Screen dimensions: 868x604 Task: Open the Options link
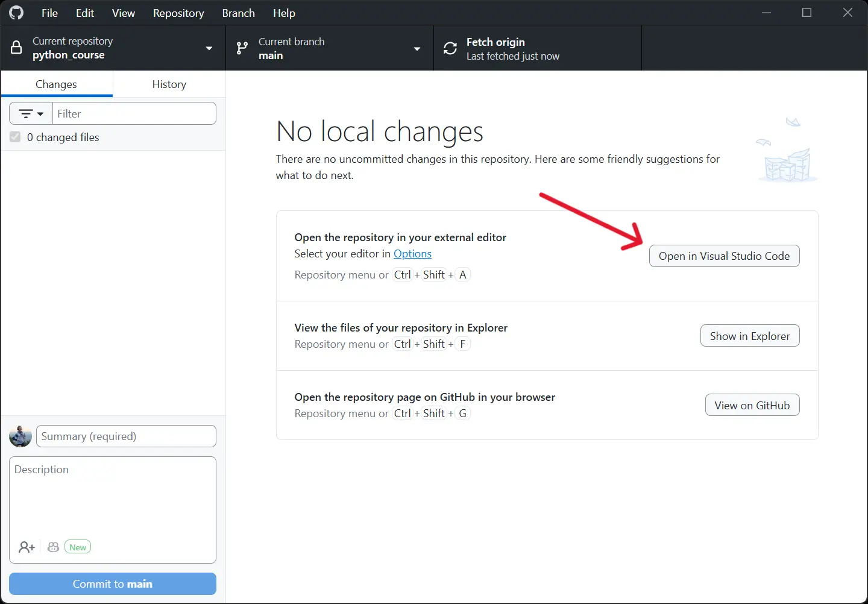(412, 254)
